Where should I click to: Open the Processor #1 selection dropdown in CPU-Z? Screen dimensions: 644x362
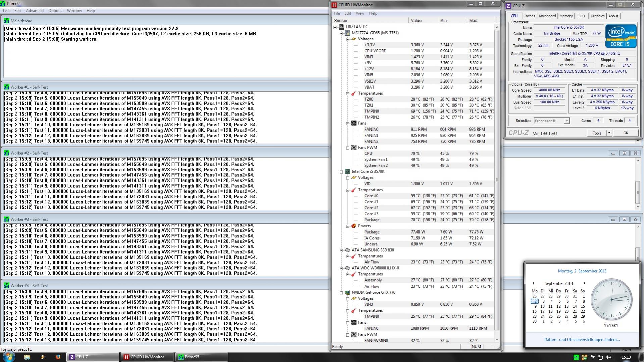click(x=567, y=121)
